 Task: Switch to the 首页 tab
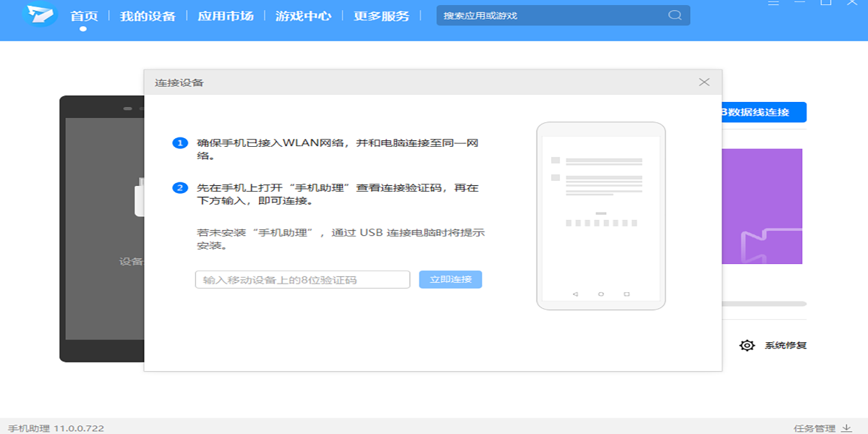84,16
